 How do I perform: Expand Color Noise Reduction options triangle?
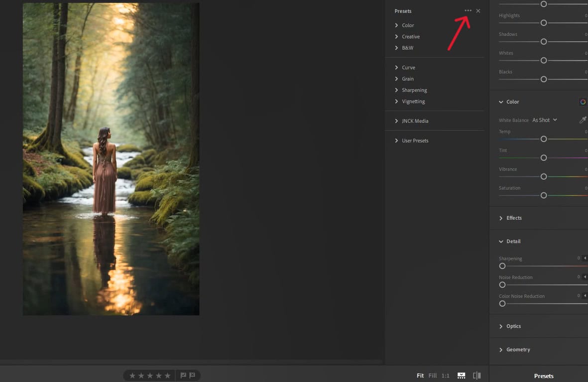585,296
